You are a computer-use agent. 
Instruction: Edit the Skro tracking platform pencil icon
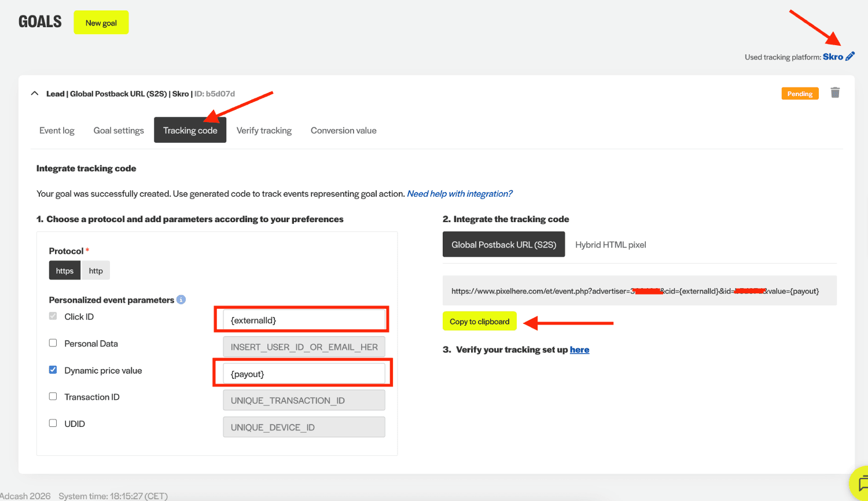coord(849,57)
